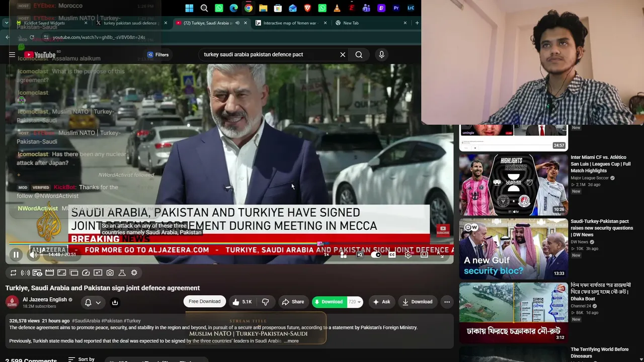Screen dimensions: 644x362
Task: Click the speedometer icon below the video
Action: point(86,273)
